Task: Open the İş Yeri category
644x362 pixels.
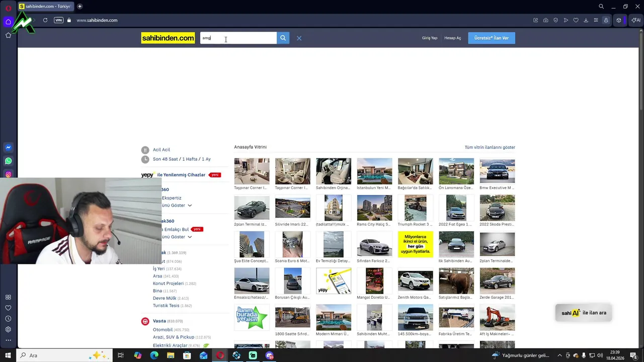Action: click(159, 269)
